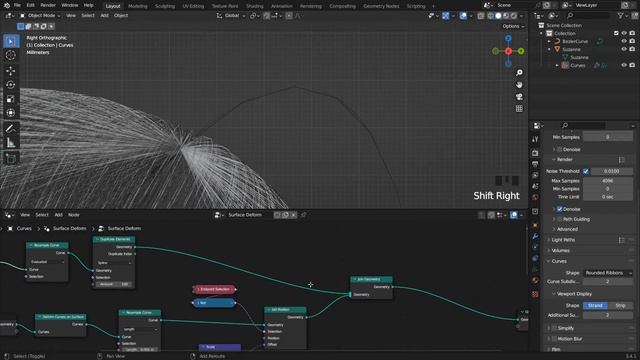The width and height of the screenshot is (640, 360).
Task: Pin the Surface Deform node group
Action: pos(303,215)
